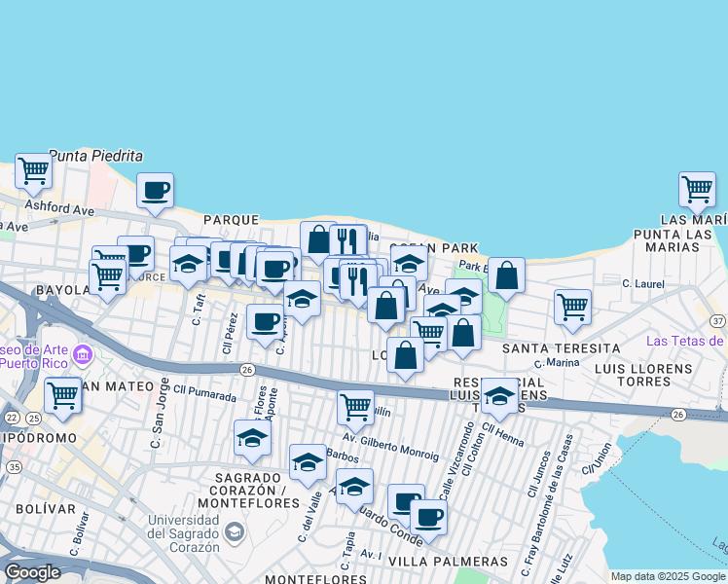Click the coffee cup marker near Cll Pérez
This screenshot has height=584, width=728.
point(265,322)
